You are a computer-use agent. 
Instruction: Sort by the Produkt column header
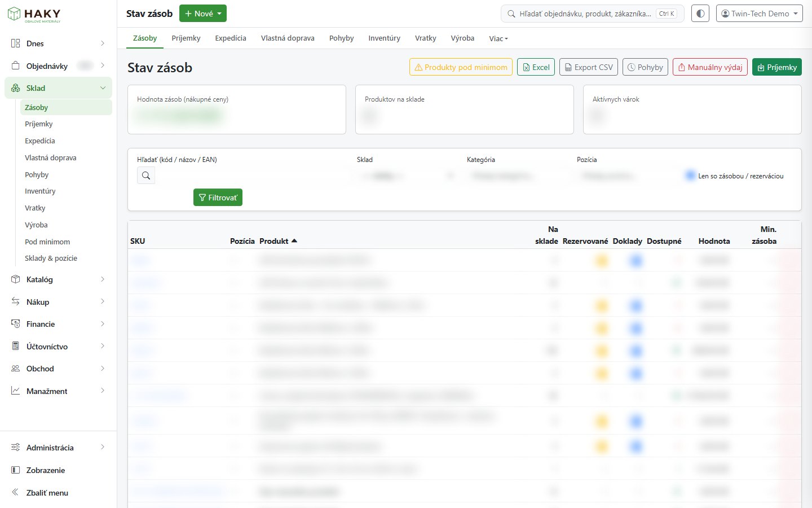pyautogui.click(x=278, y=241)
